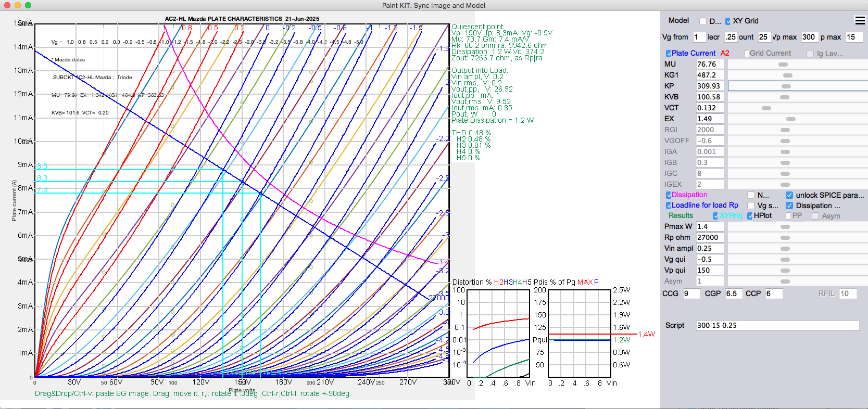This screenshot has width=868, height=409.
Task: Enable the PP checkbox
Action: click(x=788, y=216)
